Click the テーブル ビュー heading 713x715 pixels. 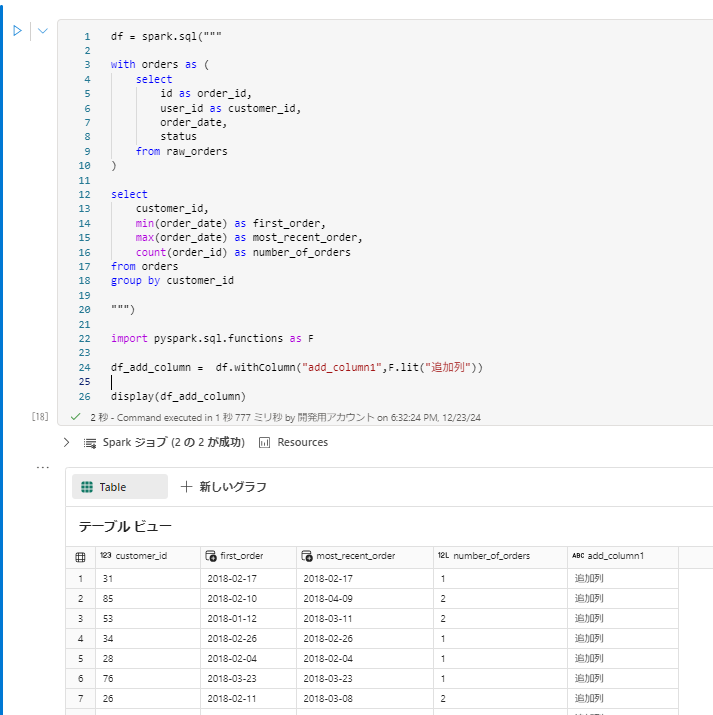point(125,527)
